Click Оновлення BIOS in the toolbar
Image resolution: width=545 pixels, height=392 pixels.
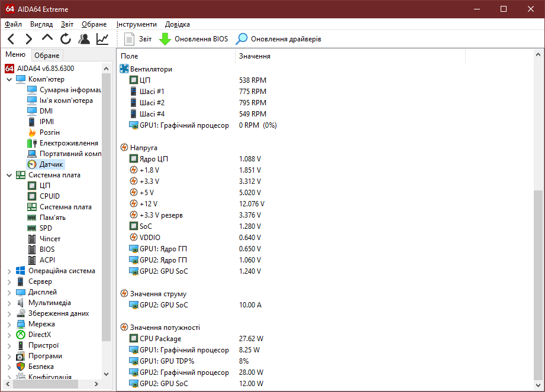[x=194, y=39]
